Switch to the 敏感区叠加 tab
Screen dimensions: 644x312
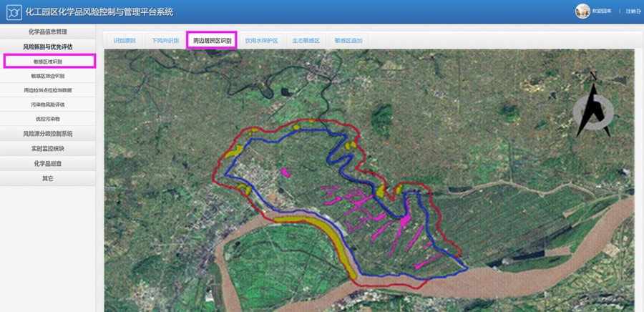348,41
